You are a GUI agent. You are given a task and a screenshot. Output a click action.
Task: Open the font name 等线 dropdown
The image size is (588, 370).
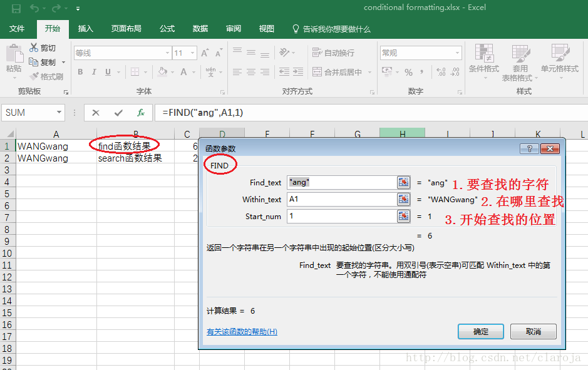click(167, 53)
